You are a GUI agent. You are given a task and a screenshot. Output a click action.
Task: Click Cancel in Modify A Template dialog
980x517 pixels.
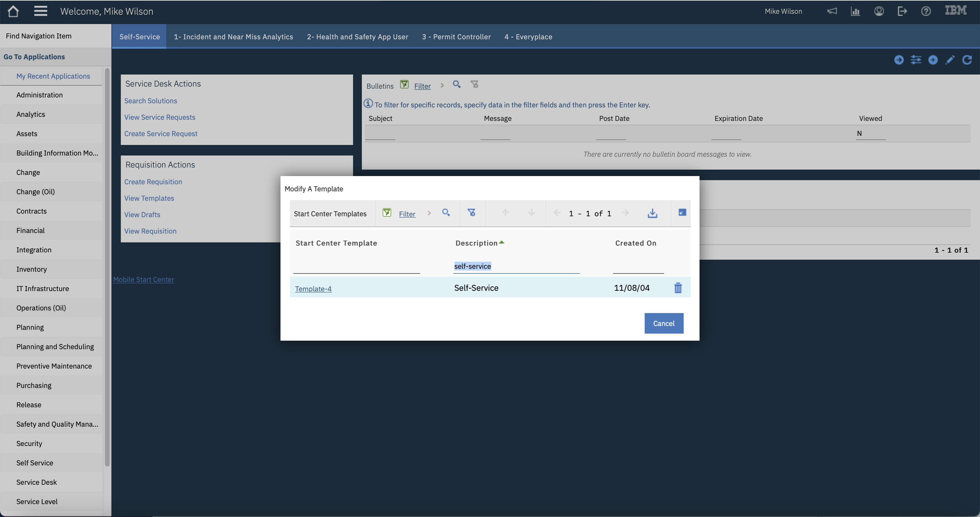point(664,323)
